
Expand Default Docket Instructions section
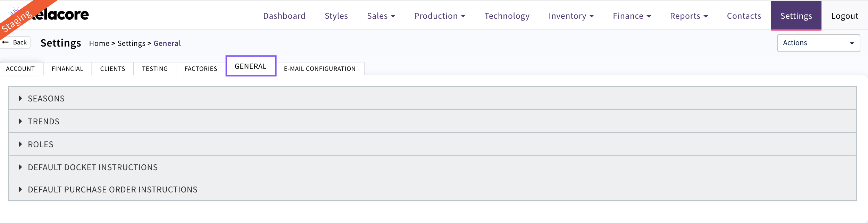(x=93, y=167)
